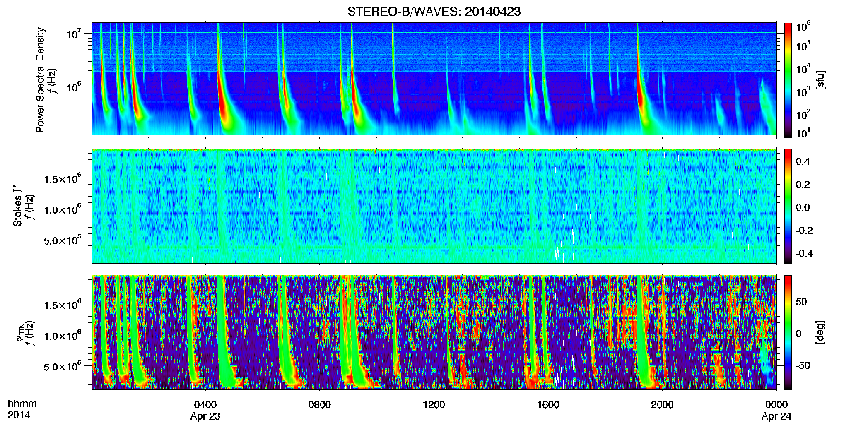
Task: Click the "-0.4" label on Stokes V colorbar
Action: pos(804,253)
